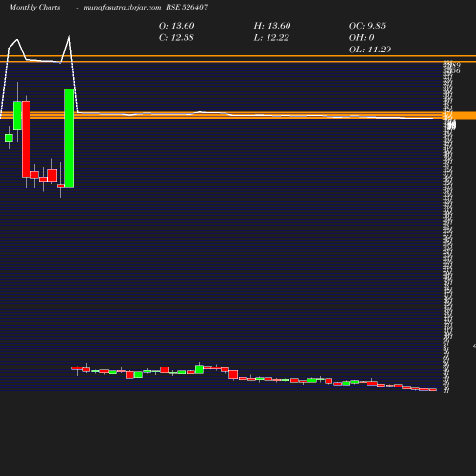The height and width of the screenshot is (476, 476).
Task: Click the 'OL: 11.29' reading
Action: (370, 50)
